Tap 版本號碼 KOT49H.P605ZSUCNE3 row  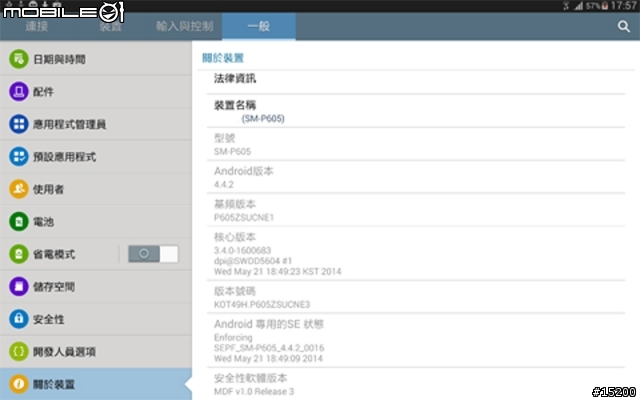416,297
